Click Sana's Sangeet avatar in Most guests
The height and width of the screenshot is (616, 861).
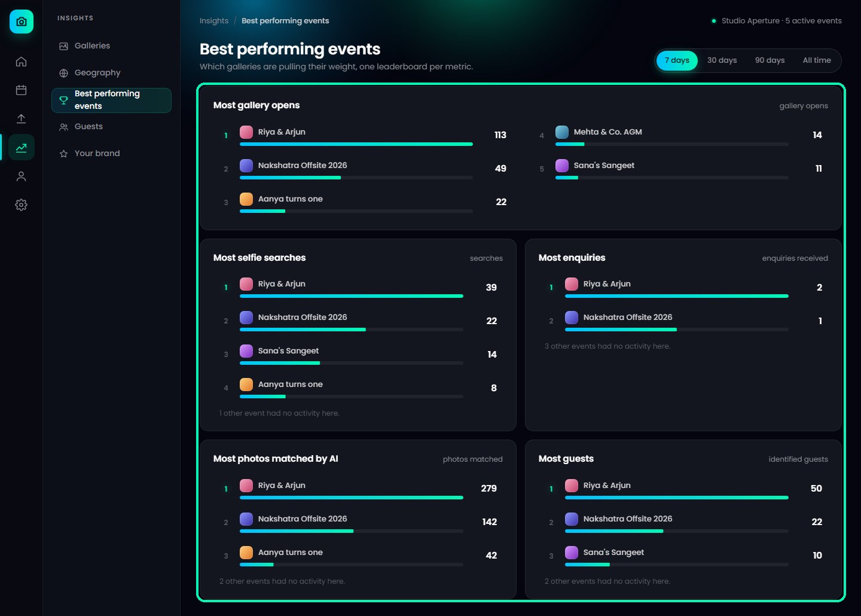pos(572,553)
